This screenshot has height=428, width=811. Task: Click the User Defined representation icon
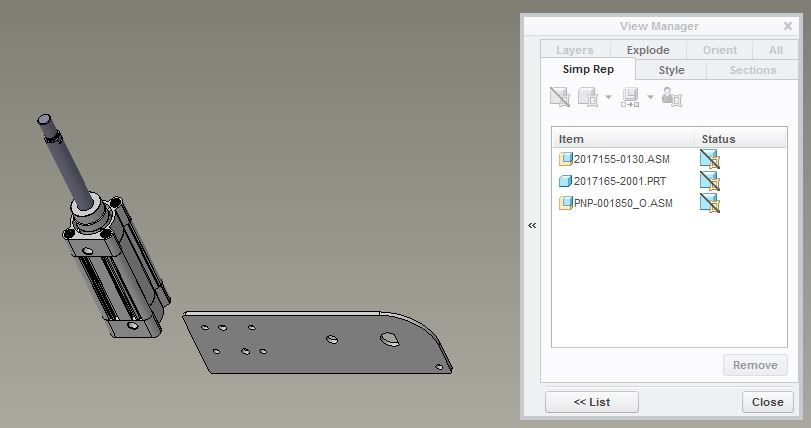672,97
